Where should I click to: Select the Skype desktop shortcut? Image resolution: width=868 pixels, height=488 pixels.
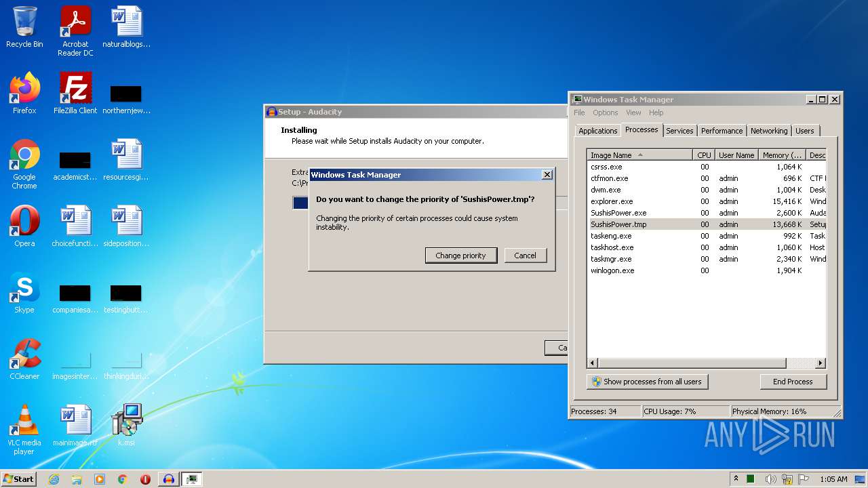click(24, 293)
